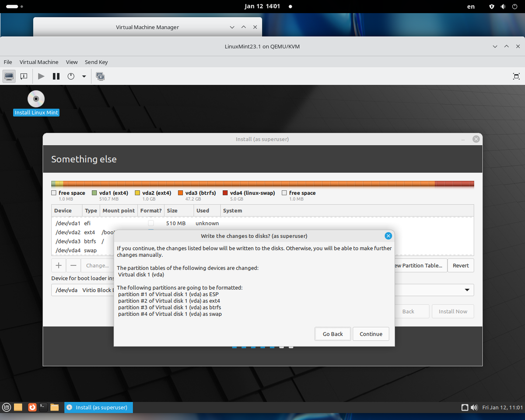
Task: Click the Revert button
Action: point(461,266)
